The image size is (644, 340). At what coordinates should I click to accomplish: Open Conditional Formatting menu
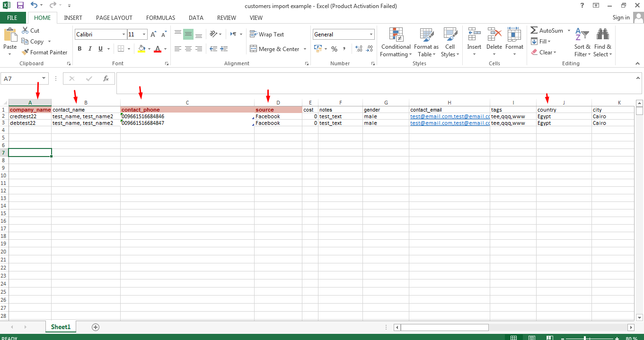pos(396,42)
